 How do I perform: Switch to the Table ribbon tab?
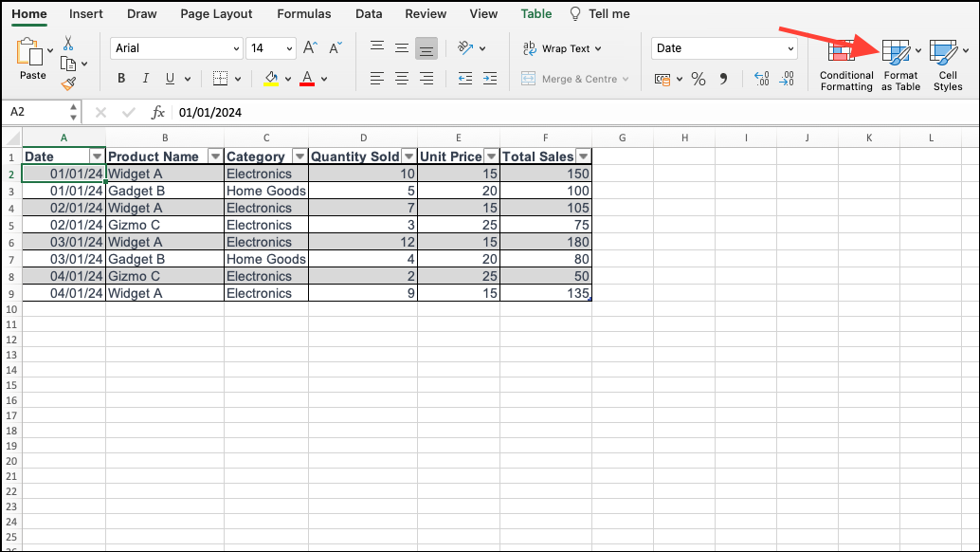(535, 13)
